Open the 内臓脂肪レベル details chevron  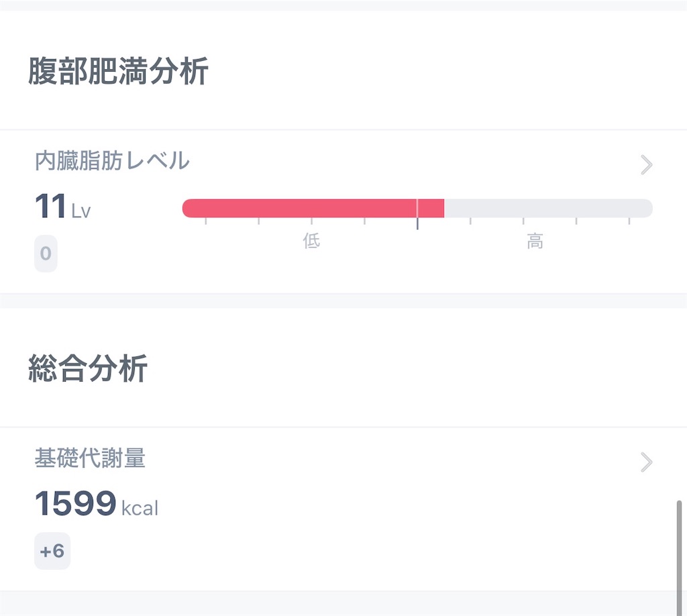[647, 164]
